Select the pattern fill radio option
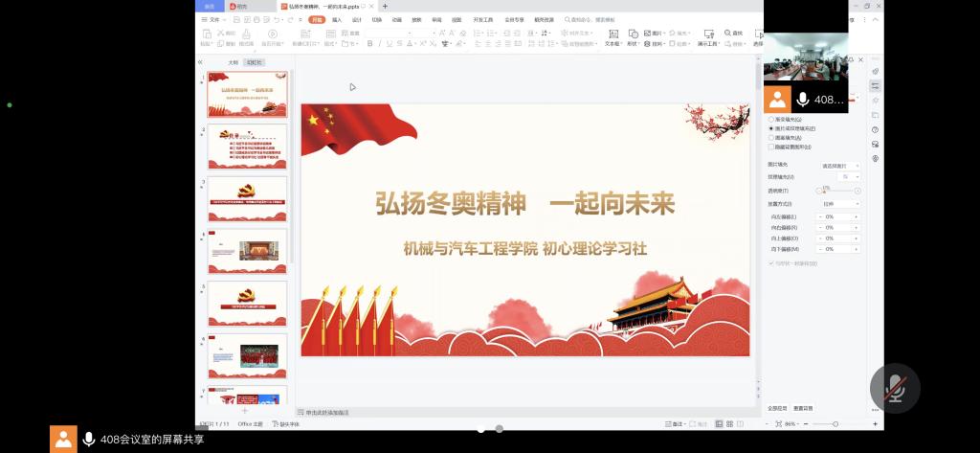 coord(772,137)
